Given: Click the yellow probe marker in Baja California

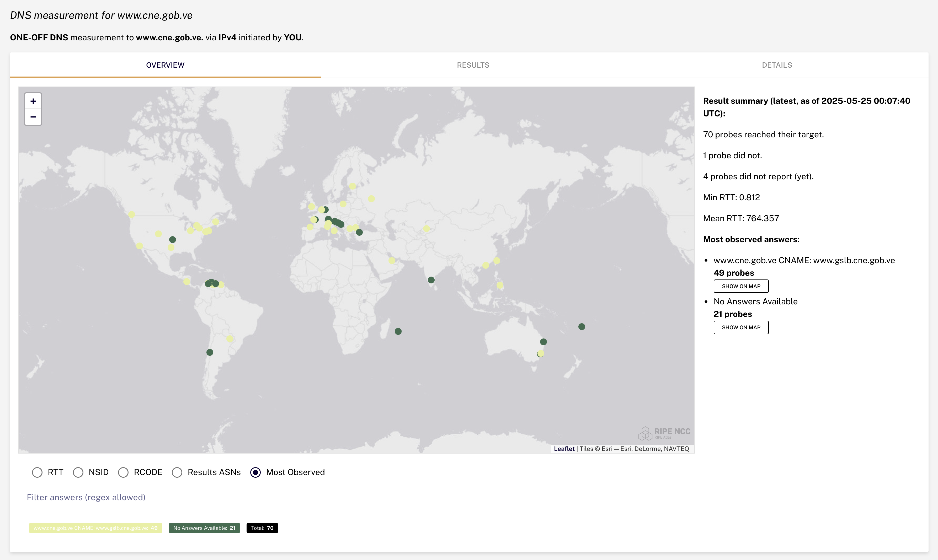Looking at the screenshot, I should click(139, 246).
